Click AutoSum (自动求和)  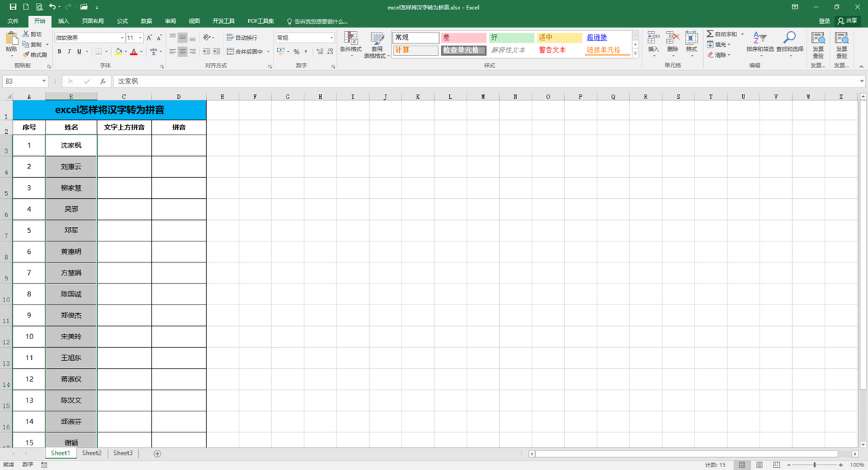tap(722, 34)
